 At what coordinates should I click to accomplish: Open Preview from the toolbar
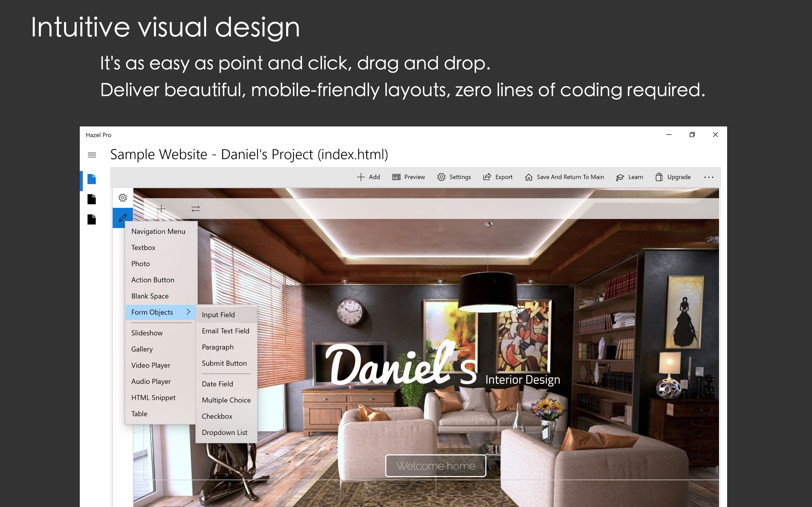(x=409, y=177)
